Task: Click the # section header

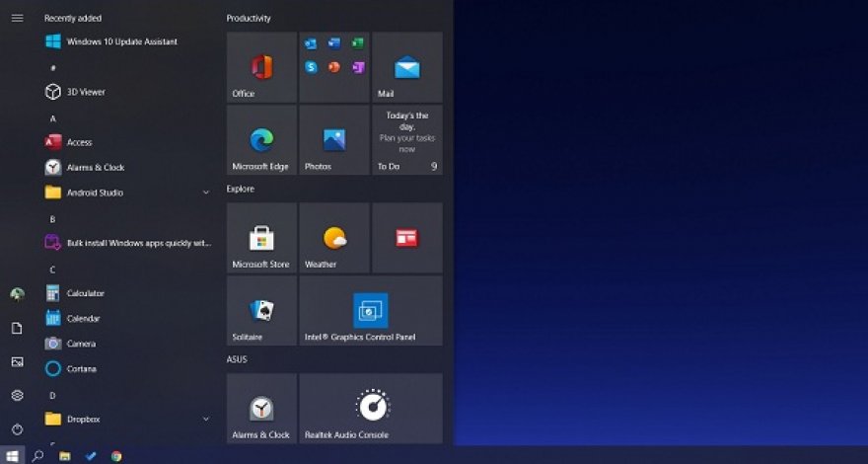Action: (x=53, y=68)
